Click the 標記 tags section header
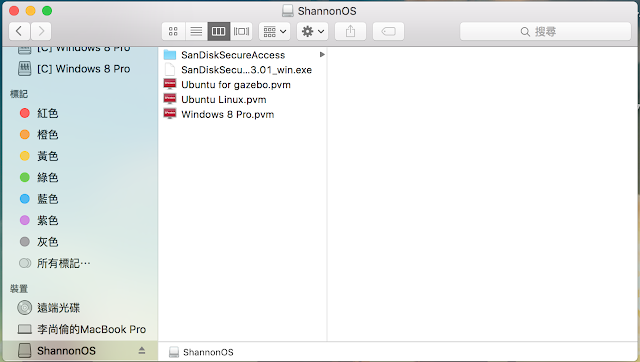640x362 pixels. [x=19, y=94]
